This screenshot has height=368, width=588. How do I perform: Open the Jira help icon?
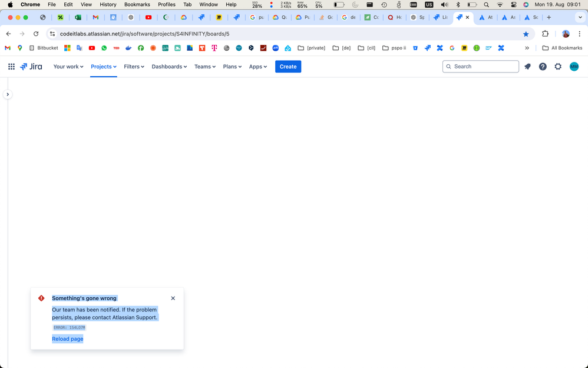point(543,67)
